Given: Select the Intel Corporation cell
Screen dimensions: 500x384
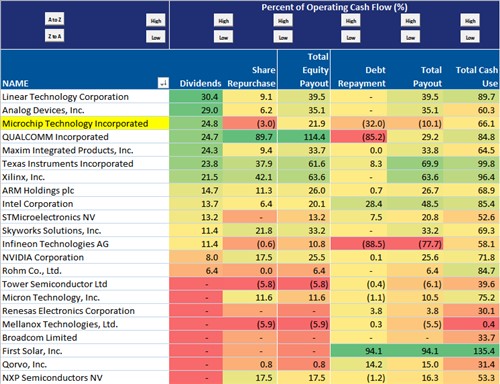Looking at the screenshot, I should (85, 204).
